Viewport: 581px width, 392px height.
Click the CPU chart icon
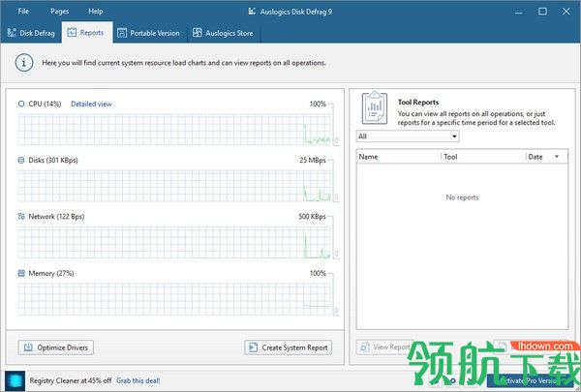(21, 104)
